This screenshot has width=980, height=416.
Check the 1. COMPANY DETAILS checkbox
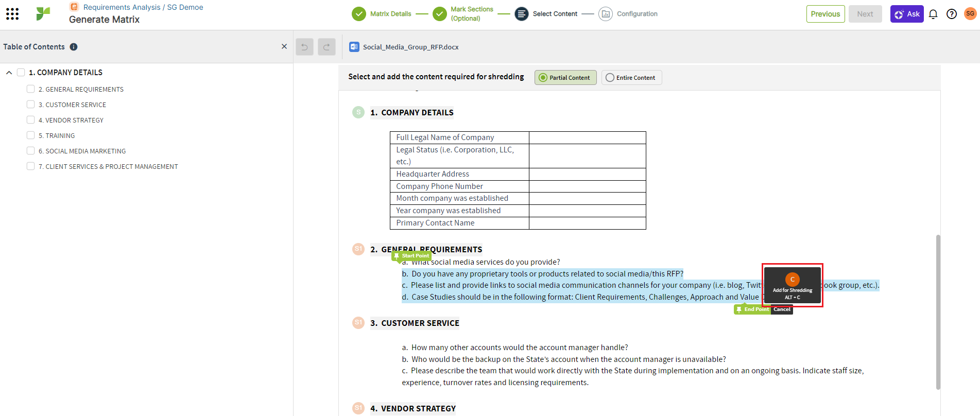(21, 73)
